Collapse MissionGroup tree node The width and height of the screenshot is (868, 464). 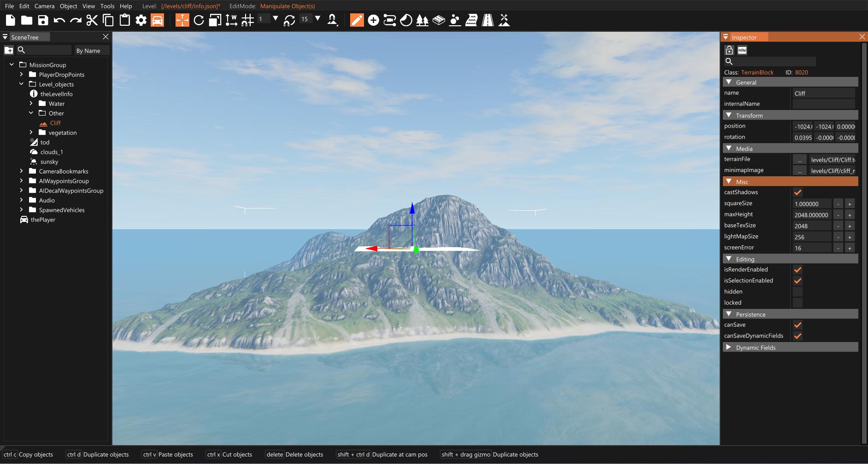coord(12,64)
